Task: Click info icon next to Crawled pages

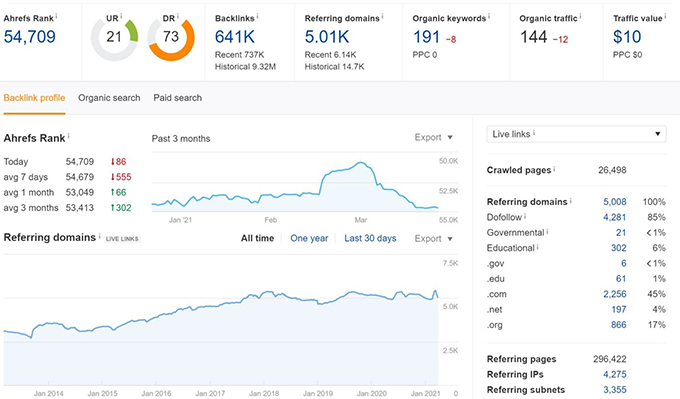Action: click(x=554, y=168)
